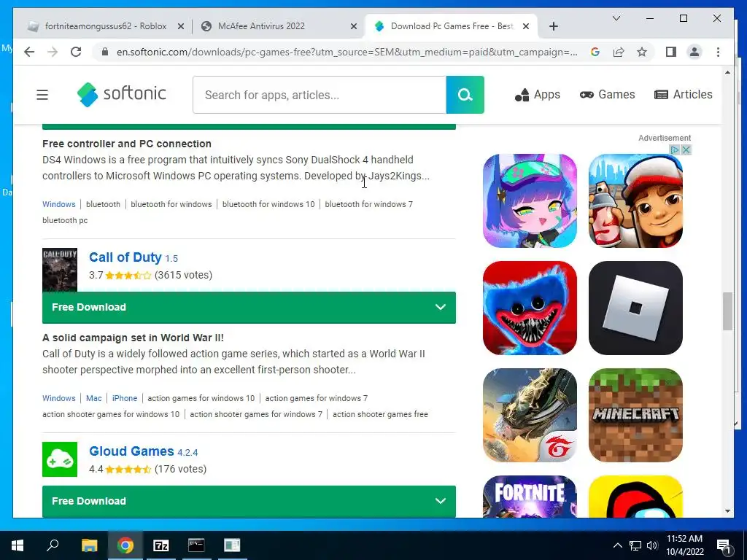Select 'action games for windows 7' tag
This screenshot has height=560, width=747.
[317, 398]
